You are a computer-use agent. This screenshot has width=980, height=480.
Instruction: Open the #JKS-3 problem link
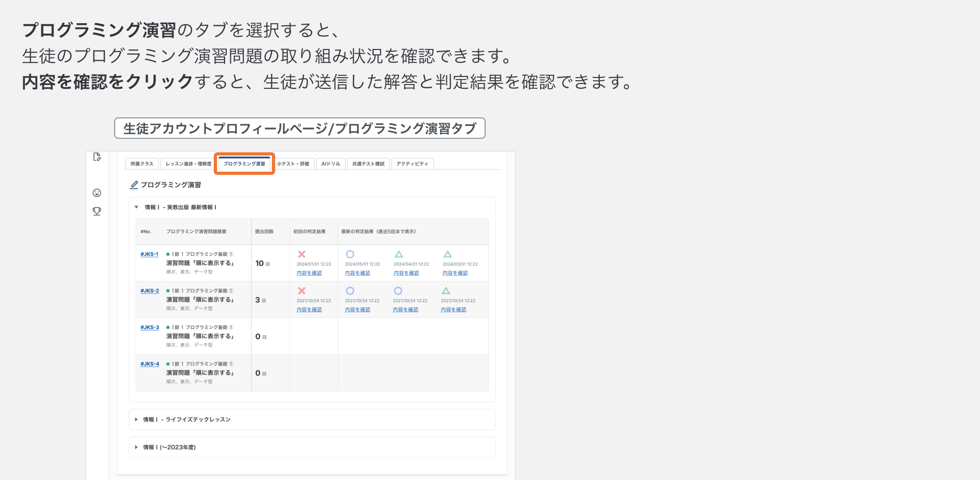[150, 327]
